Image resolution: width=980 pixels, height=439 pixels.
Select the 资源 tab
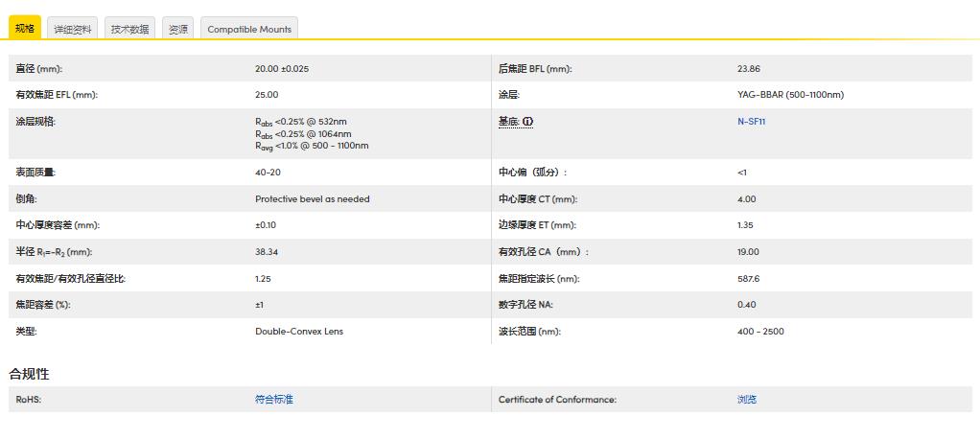177,29
